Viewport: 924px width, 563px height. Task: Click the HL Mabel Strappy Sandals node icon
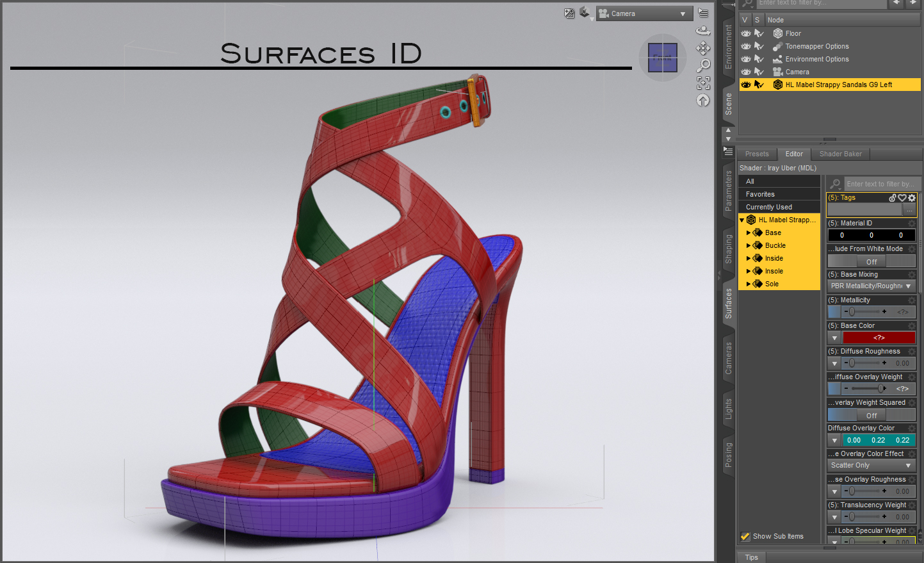(778, 85)
